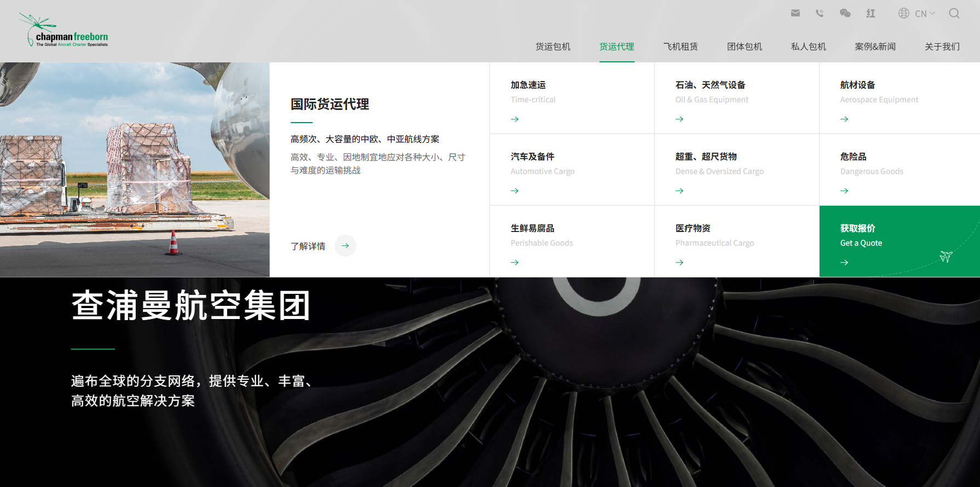Click the arrow under Dangerous Goods

[844, 191]
